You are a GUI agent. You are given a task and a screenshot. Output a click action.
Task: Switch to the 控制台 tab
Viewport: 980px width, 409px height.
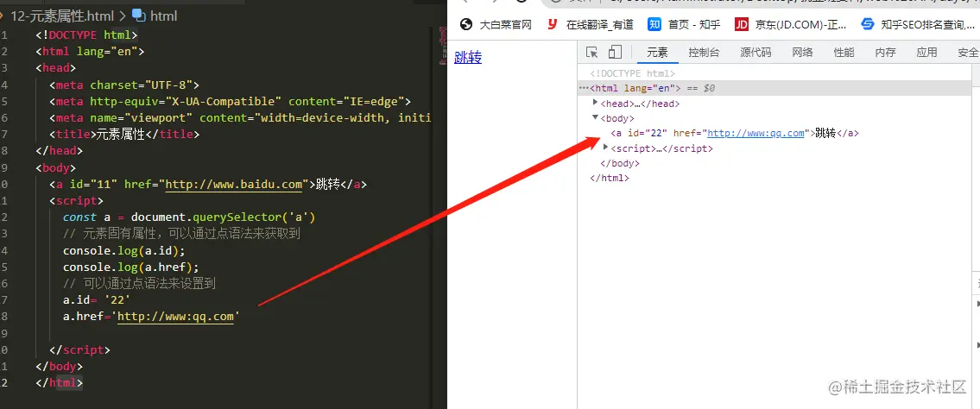704,53
